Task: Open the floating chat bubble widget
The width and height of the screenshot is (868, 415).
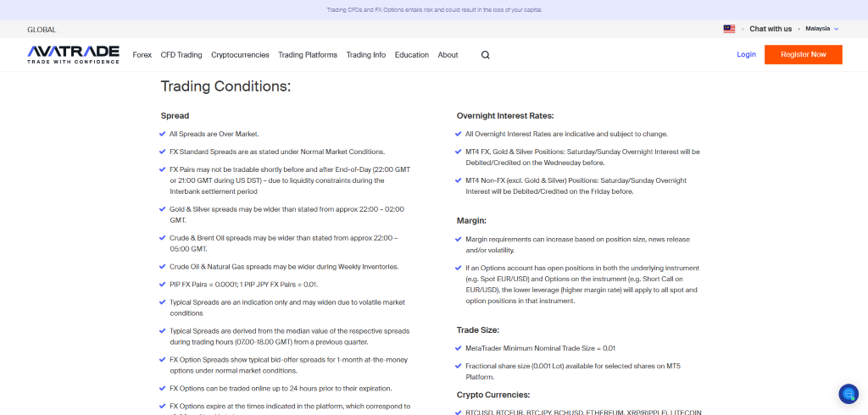Action: [x=848, y=394]
